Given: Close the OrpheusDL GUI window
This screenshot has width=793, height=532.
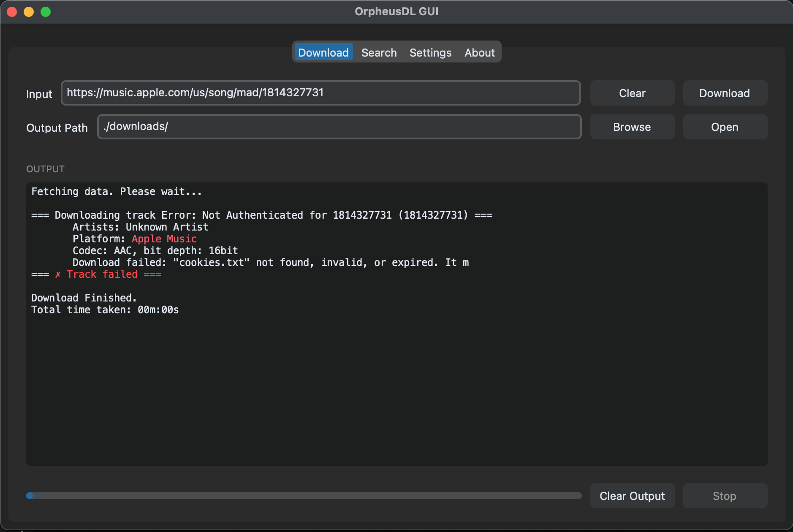Looking at the screenshot, I should (12, 12).
